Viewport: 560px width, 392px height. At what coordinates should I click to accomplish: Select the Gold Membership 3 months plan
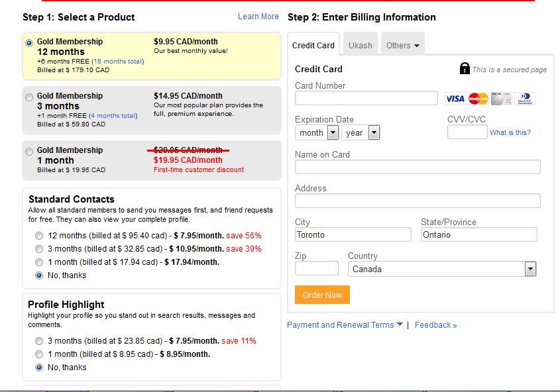28,97
